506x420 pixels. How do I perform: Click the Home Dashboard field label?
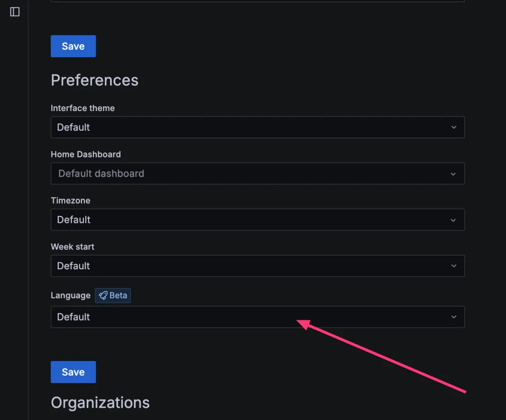pyautogui.click(x=86, y=155)
